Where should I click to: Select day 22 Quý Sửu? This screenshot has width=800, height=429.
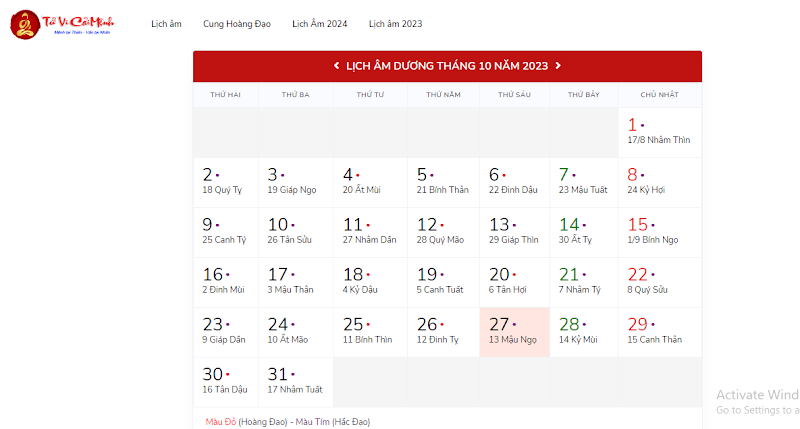point(660,282)
